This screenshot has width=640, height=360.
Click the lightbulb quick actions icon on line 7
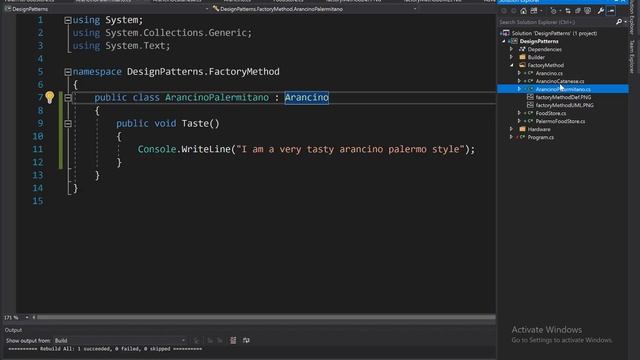[49, 97]
